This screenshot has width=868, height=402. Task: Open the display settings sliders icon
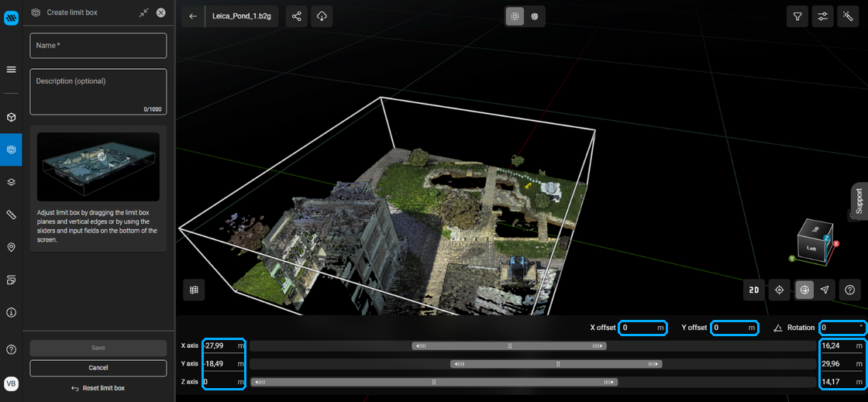coord(822,16)
